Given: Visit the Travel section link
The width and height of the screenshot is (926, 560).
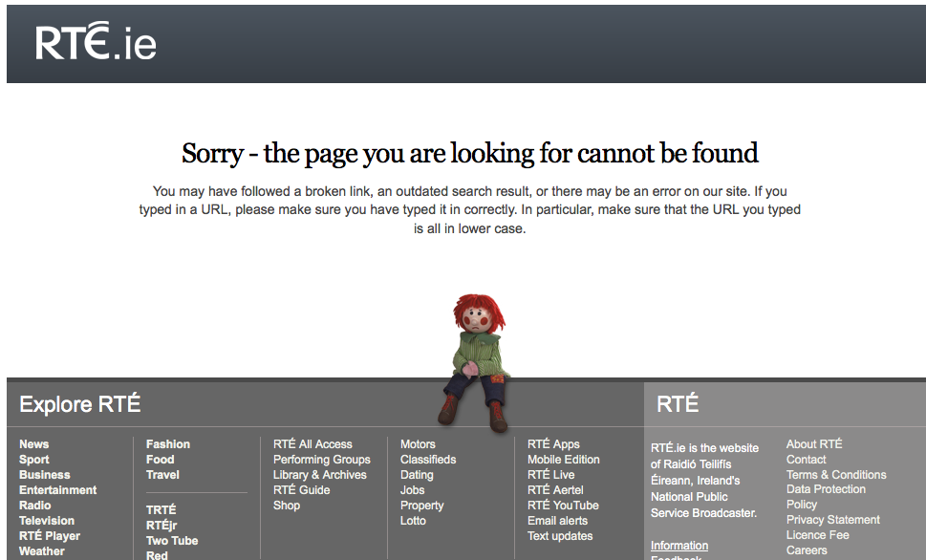Looking at the screenshot, I should point(162,475).
